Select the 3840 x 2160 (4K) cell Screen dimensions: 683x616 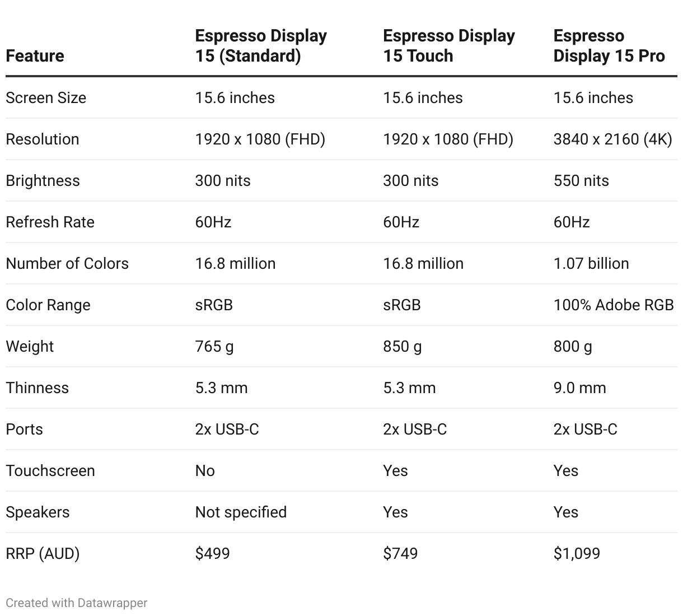click(612, 139)
